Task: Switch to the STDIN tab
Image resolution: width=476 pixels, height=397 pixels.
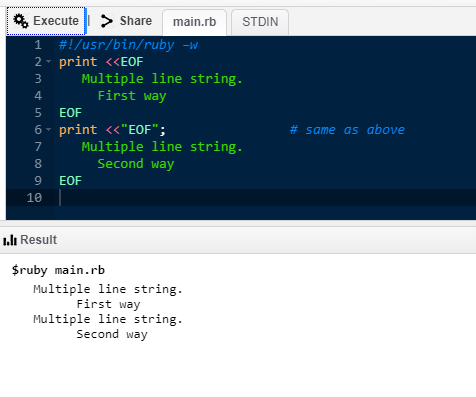Action: pyautogui.click(x=260, y=22)
